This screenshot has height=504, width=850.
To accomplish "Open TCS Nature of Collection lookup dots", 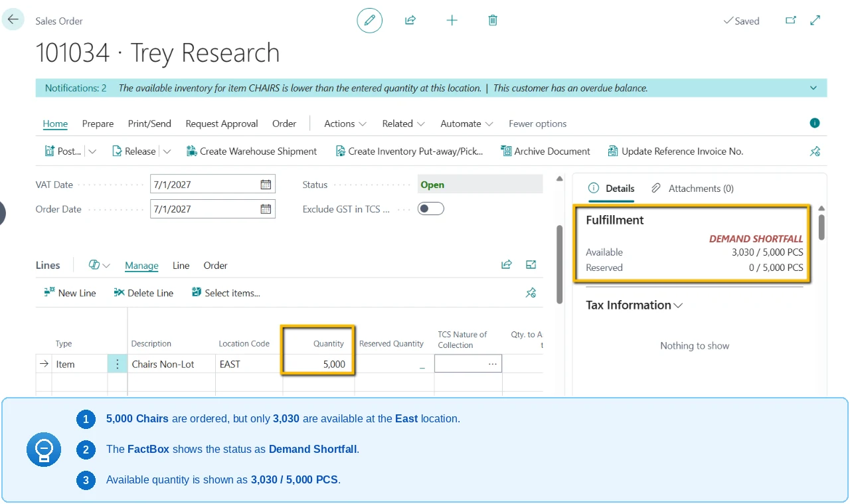I will (492, 364).
